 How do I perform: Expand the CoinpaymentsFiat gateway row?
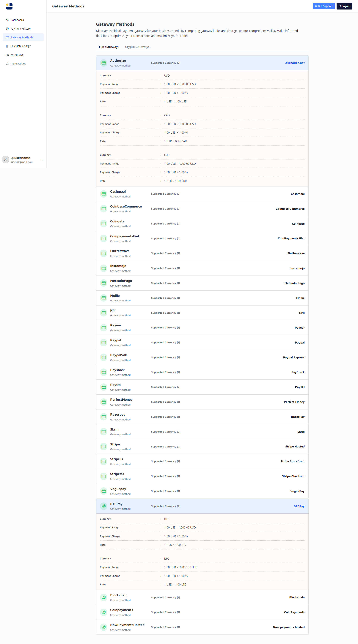[x=202, y=238]
